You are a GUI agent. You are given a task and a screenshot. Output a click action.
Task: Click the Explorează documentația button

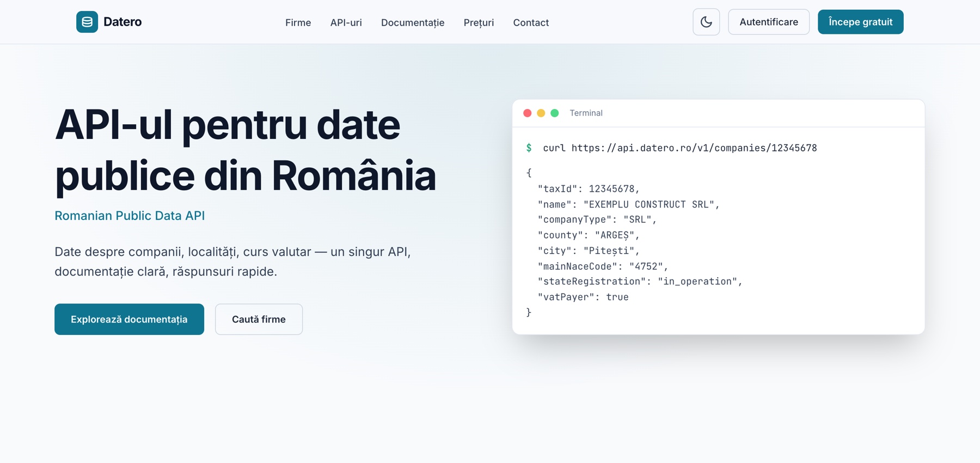click(129, 319)
